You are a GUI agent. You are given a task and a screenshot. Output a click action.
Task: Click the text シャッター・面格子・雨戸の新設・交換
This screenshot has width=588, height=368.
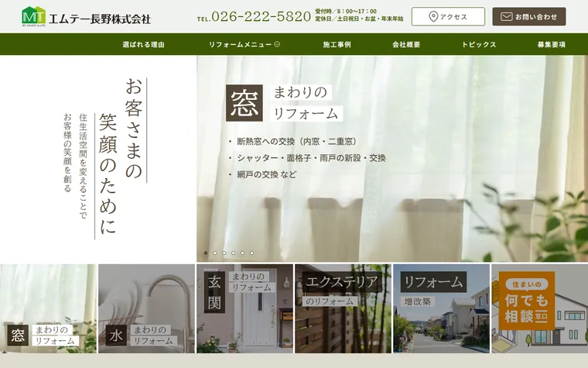point(311,158)
